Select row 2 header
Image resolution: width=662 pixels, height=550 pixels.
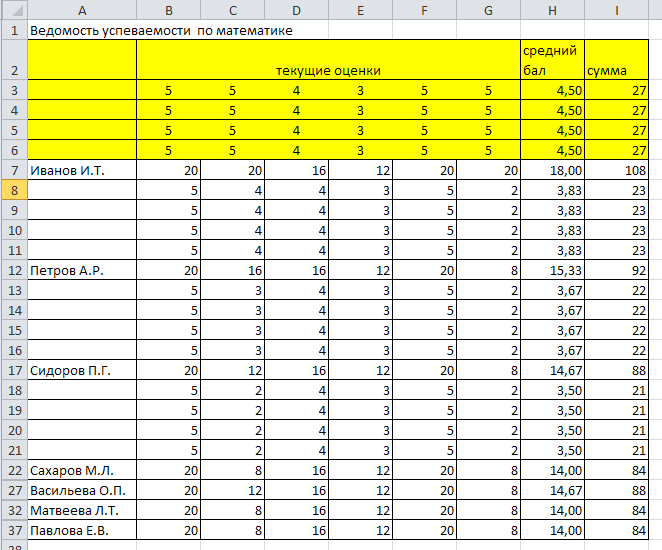pos(15,60)
